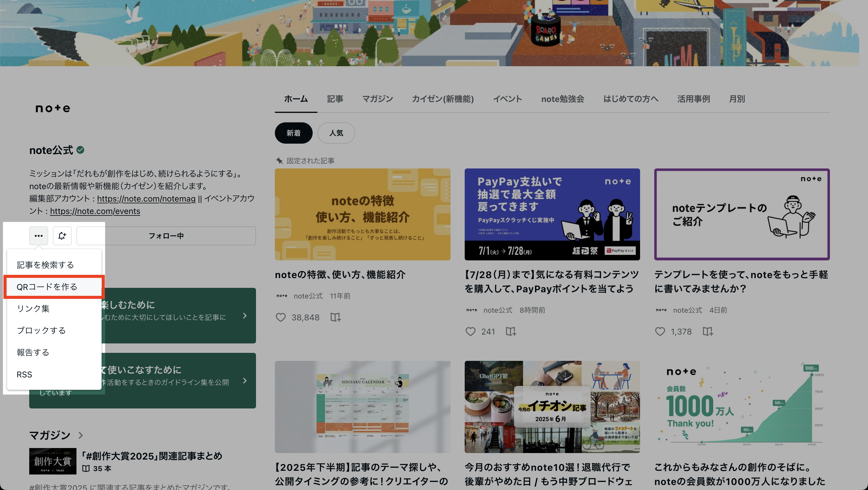Toggle the フォロー中 follow button

coord(166,236)
